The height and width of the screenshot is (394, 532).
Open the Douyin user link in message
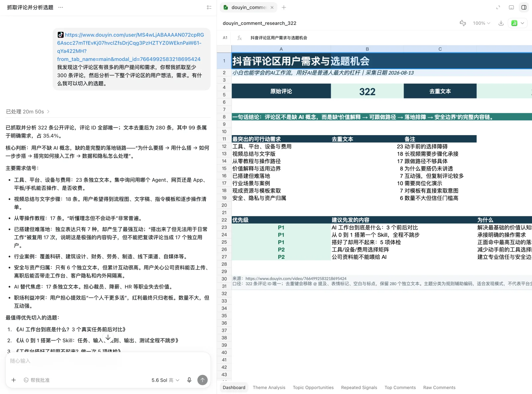click(x=131, y=47)
